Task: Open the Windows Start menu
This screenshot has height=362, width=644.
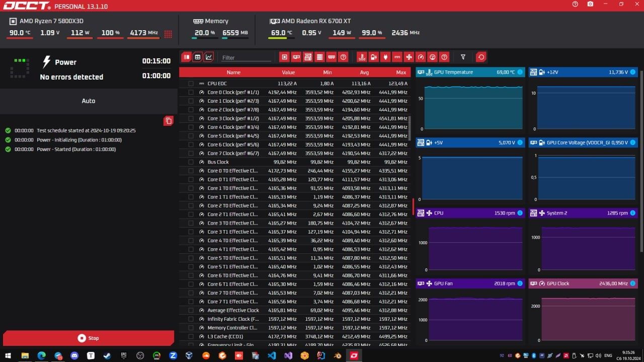Action: (x=9, y=355)
